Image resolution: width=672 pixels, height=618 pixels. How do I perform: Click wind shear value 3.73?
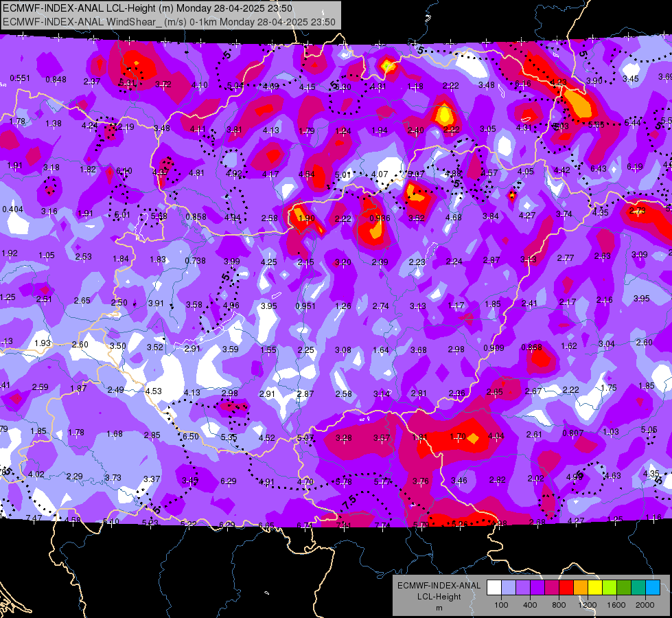pos(113,477)
